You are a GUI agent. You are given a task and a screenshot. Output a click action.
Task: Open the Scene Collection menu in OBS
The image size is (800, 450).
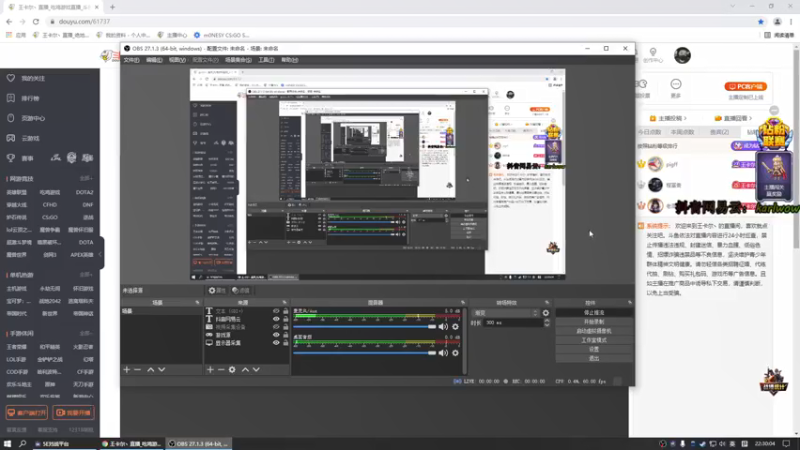pos(238,60)
